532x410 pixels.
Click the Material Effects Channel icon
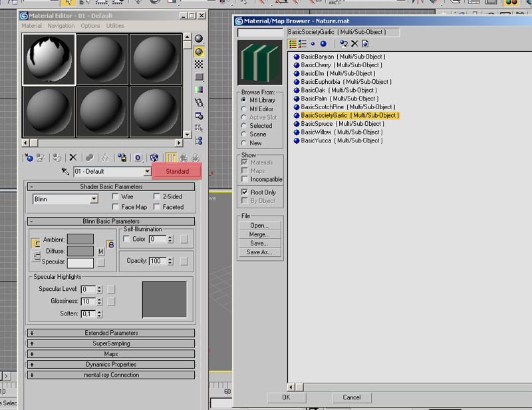[x=138, y=158]
